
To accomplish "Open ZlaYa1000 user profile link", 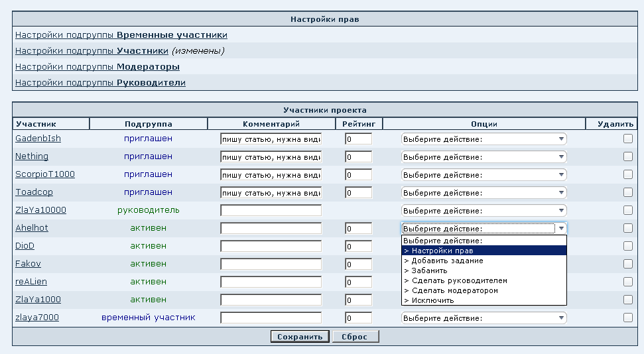I will [x=38, y=300].
